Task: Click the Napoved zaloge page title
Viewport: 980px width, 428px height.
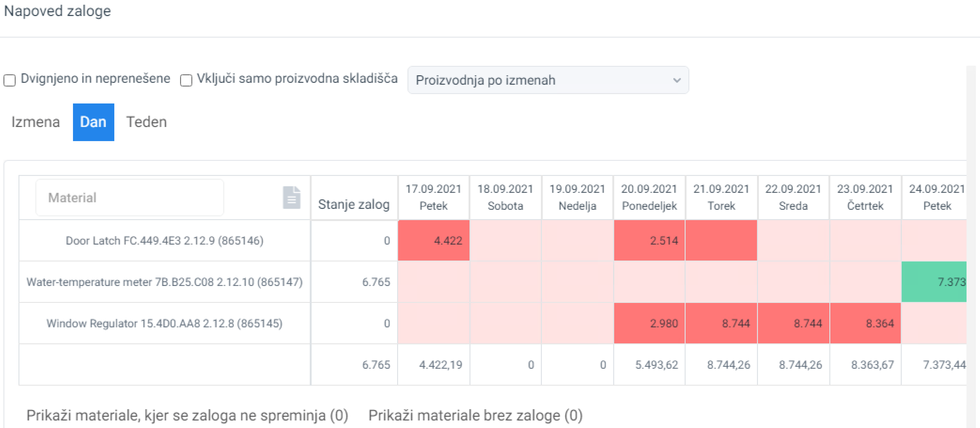Action: (57, 11)
